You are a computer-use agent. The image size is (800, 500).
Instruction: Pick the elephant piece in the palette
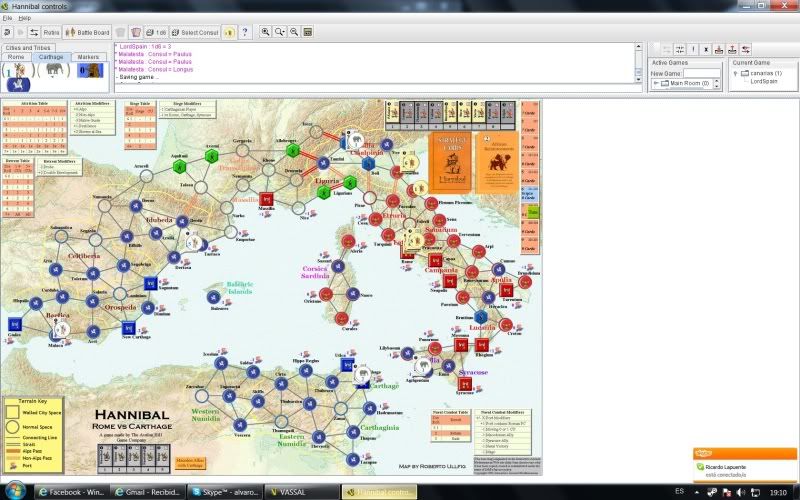point(54,69)
